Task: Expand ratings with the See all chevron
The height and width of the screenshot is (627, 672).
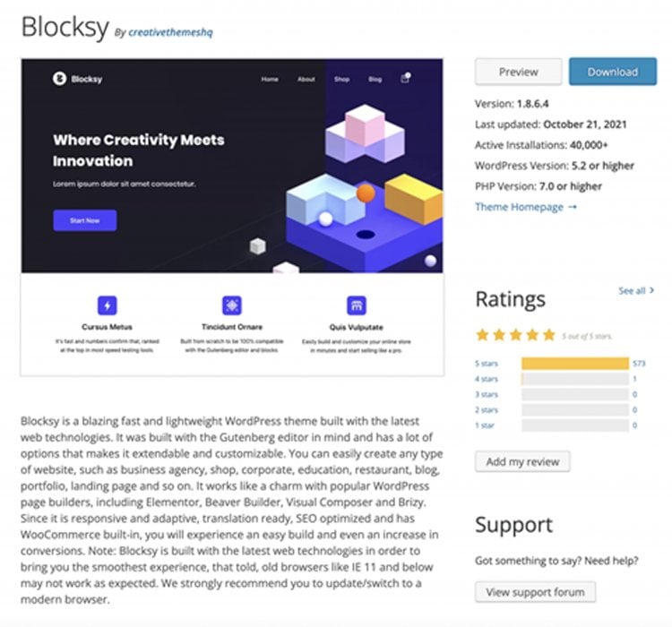Action: click(x=652, y=290)
